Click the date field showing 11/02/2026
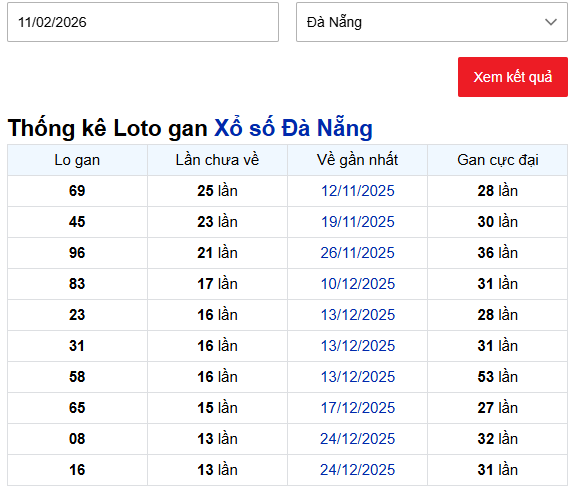 (x=143, y=22)
